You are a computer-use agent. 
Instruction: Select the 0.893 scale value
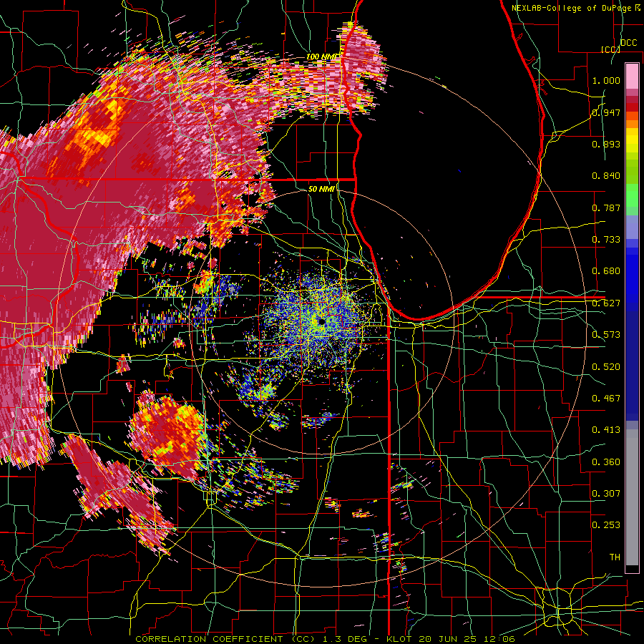(x=606, y=144)
